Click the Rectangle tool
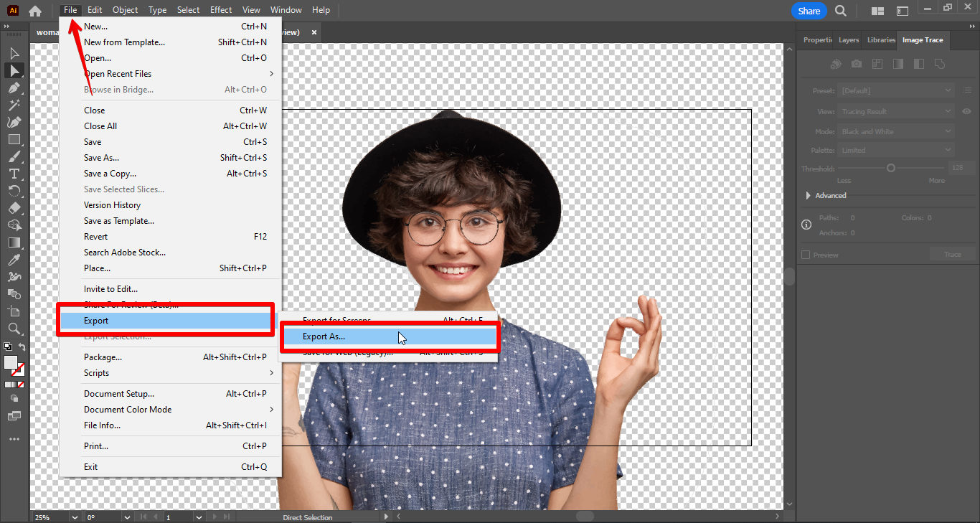 13,141
